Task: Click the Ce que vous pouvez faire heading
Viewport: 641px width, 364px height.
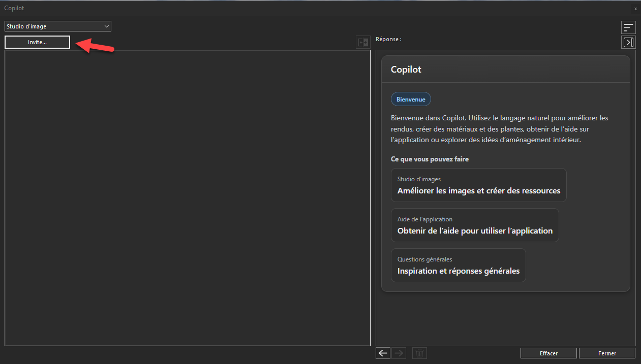Action: (430, 159)
